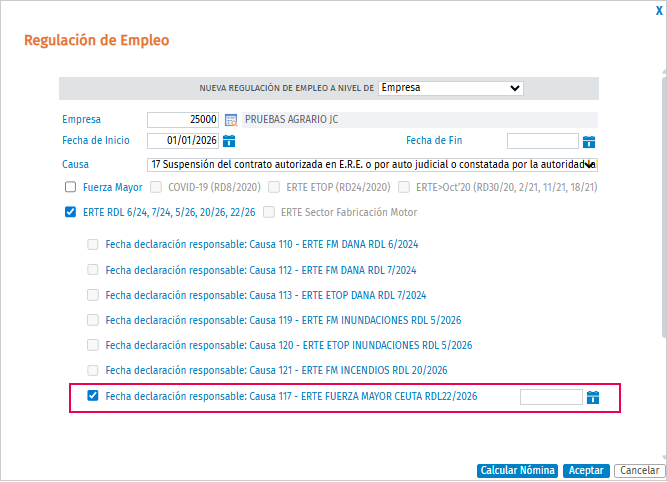This screenshot has height=482, width=667.
Task: Toggle the COVID-19 (RD8/2020) checkbox
Action: 156,187
